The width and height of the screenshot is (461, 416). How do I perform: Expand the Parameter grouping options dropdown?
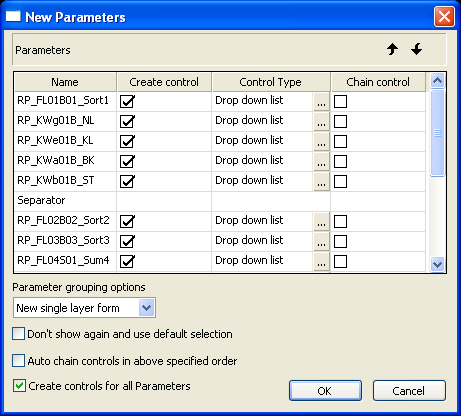pos(147,308)
